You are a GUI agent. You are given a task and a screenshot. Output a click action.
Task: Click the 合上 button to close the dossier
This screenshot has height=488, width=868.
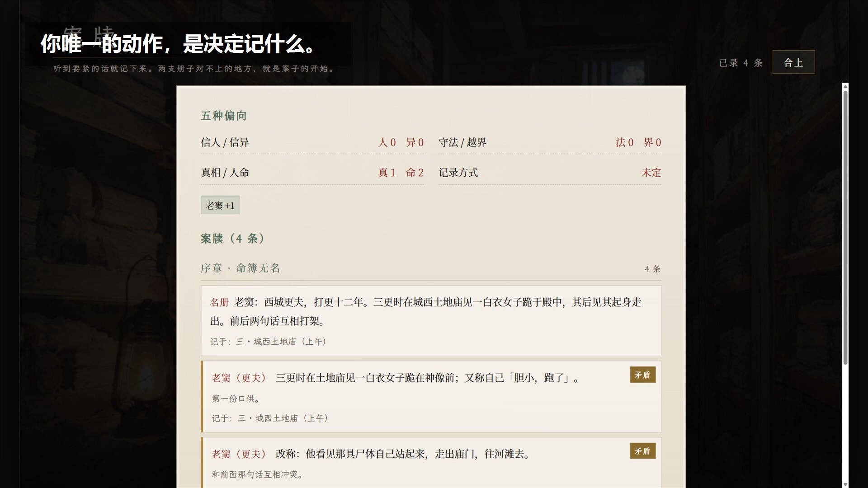(x=793, y=62)
